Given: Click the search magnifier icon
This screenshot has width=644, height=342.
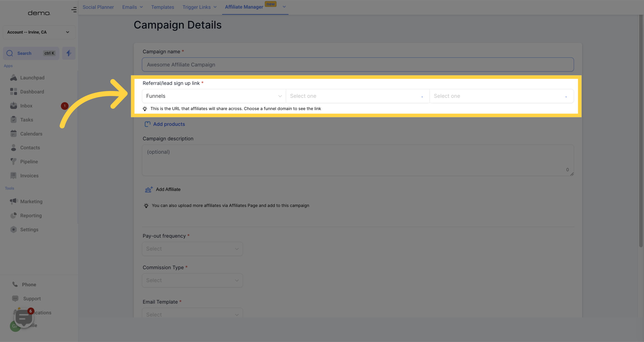Looking at the screenshot, I should click(10, 53).
